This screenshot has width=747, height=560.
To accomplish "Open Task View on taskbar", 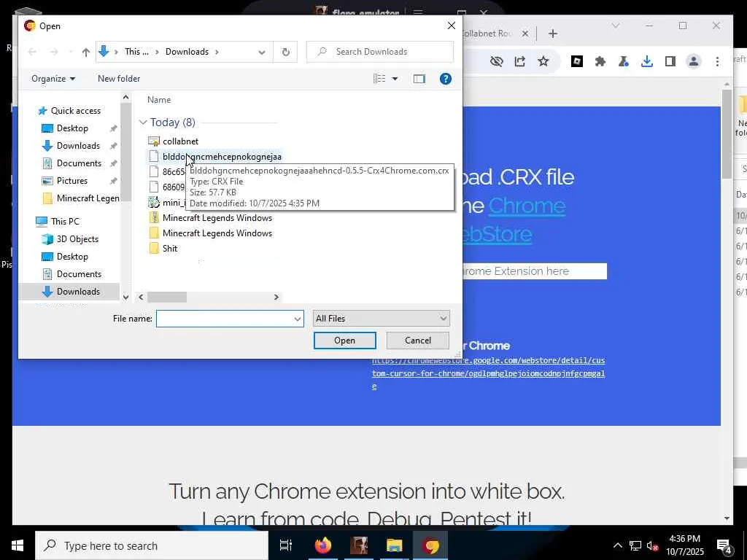I will pos(286,545).
